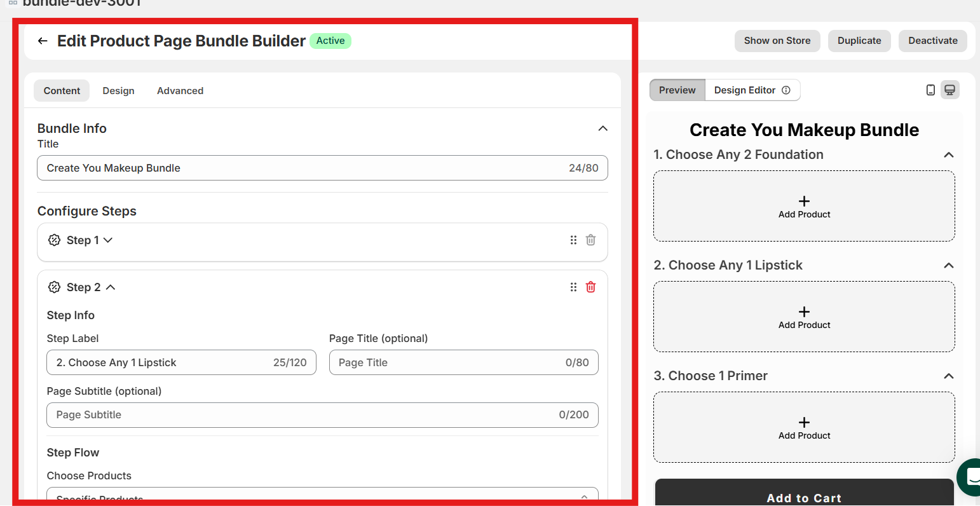Click the Duplicate button
980x506 pixels.
click(859, 41)
